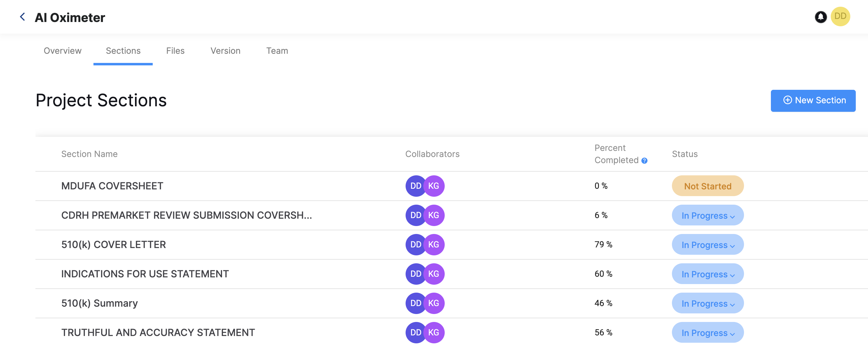The image size is (868, 347).
Task: Open the 510(k) Summary section
Action: [x=99, y=303]
